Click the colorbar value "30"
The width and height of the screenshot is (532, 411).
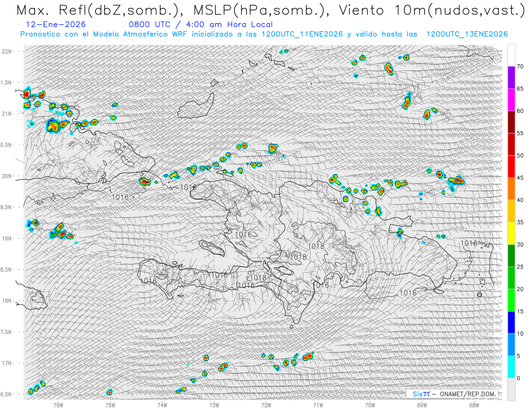(x=520, y=244)
